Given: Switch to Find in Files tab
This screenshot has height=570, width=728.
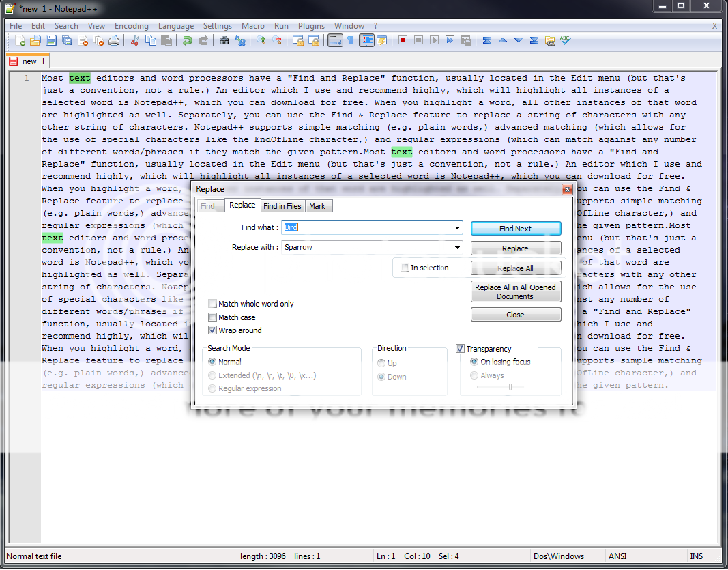Looking at the screenshot, I should (x=282, y=206).
